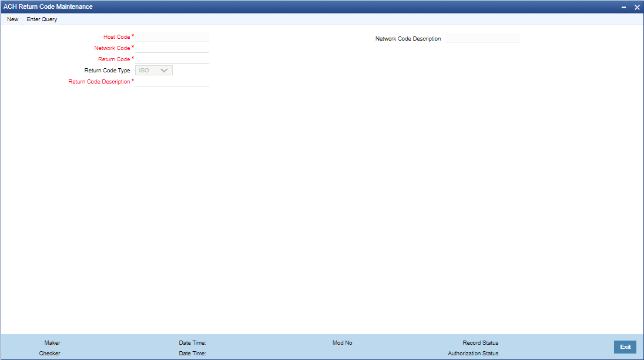
Task: Click the Return Code Description field
Action: pos(172,82)
